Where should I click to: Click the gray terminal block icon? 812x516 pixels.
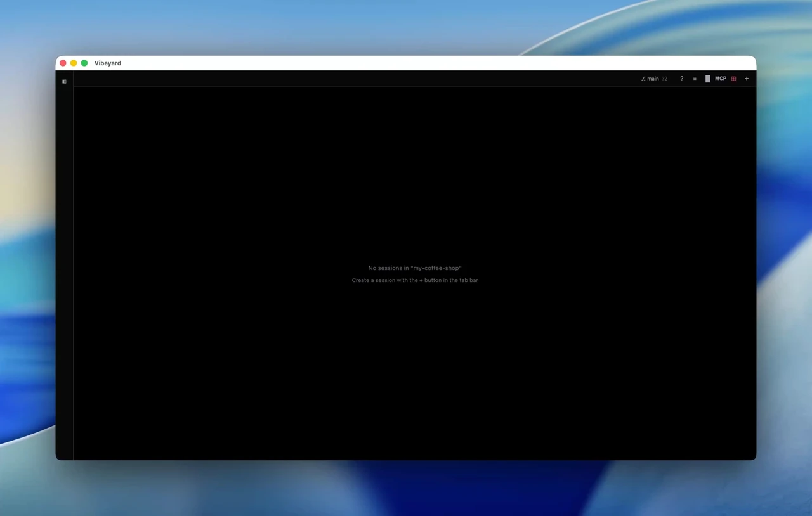708,79
